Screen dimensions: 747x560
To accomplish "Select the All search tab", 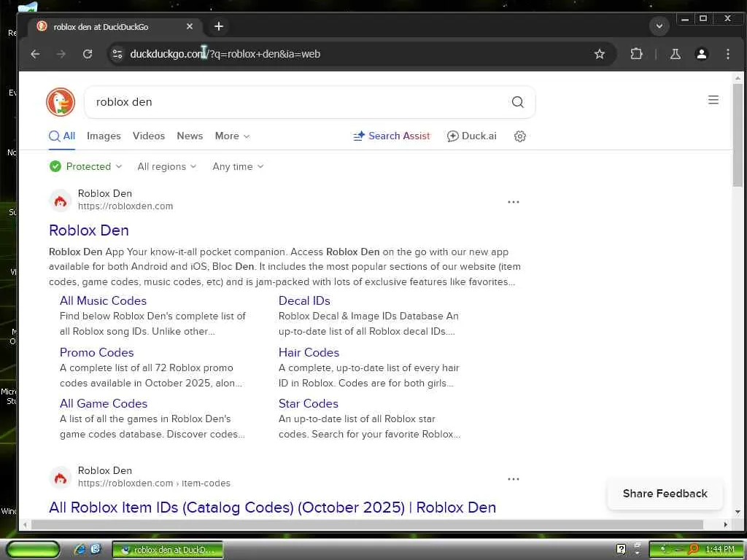I will [62, 136].
